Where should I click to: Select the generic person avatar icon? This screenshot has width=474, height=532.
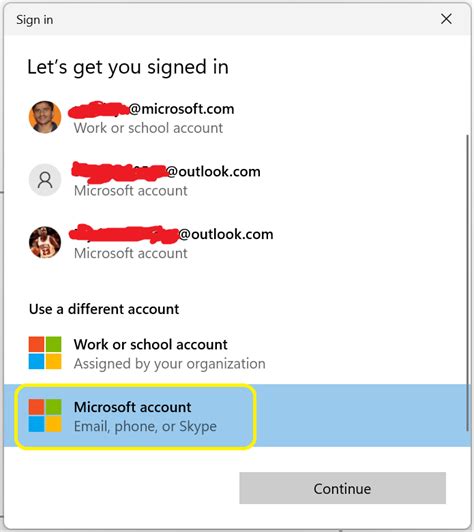[45, 180]
